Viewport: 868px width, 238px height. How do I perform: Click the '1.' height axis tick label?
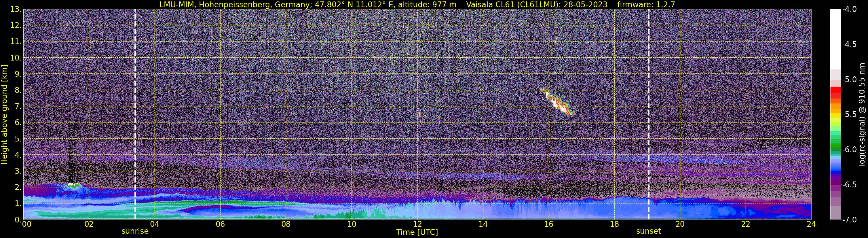click(18, 203)
